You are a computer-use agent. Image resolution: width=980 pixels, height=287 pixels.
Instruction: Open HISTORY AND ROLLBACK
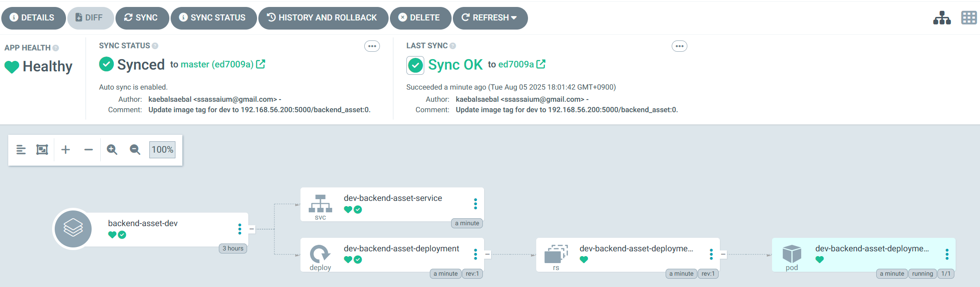(x=323, y=18)
